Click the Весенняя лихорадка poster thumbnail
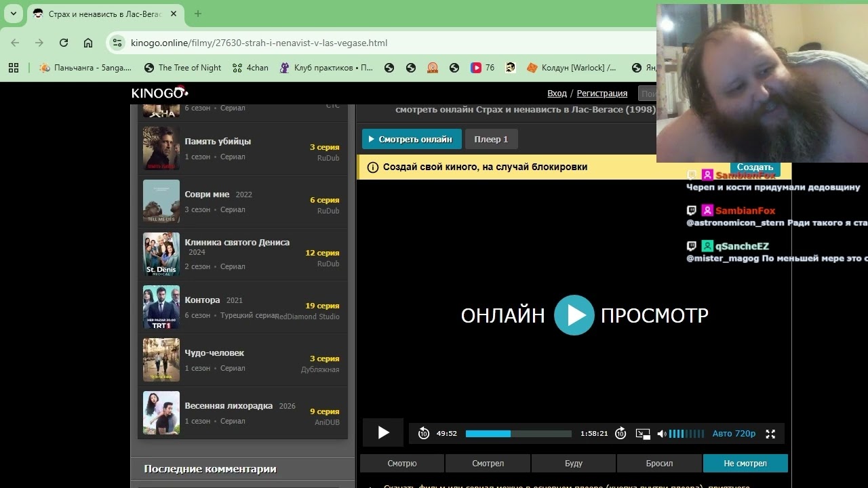The height and width of the screenshot is (488, 868). 161,413
